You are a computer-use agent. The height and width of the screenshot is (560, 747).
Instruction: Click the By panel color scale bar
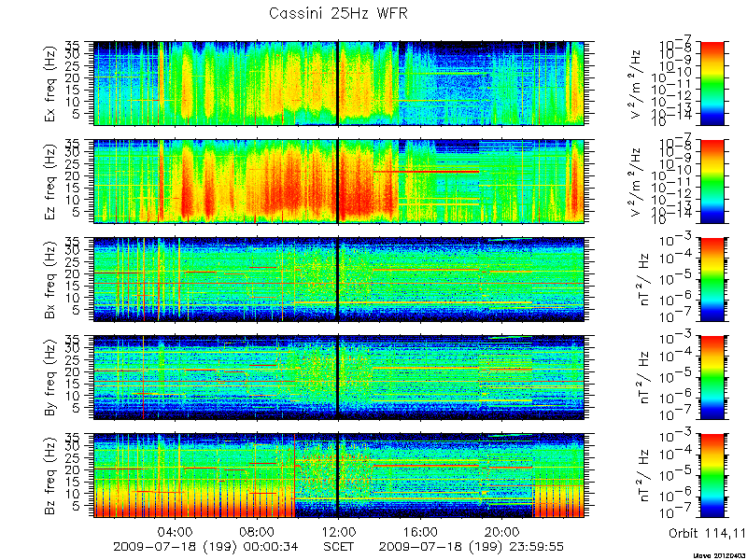point(712,378)
